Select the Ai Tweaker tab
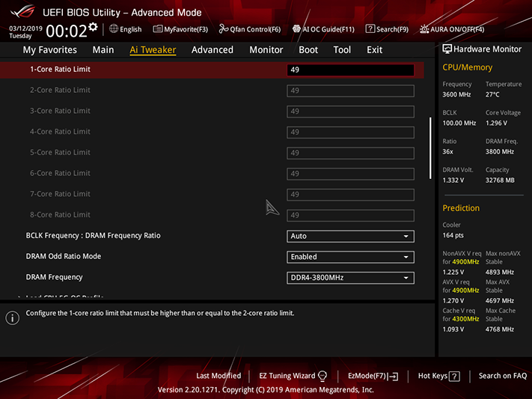The image size is (532, 399). tap(153, 50)
